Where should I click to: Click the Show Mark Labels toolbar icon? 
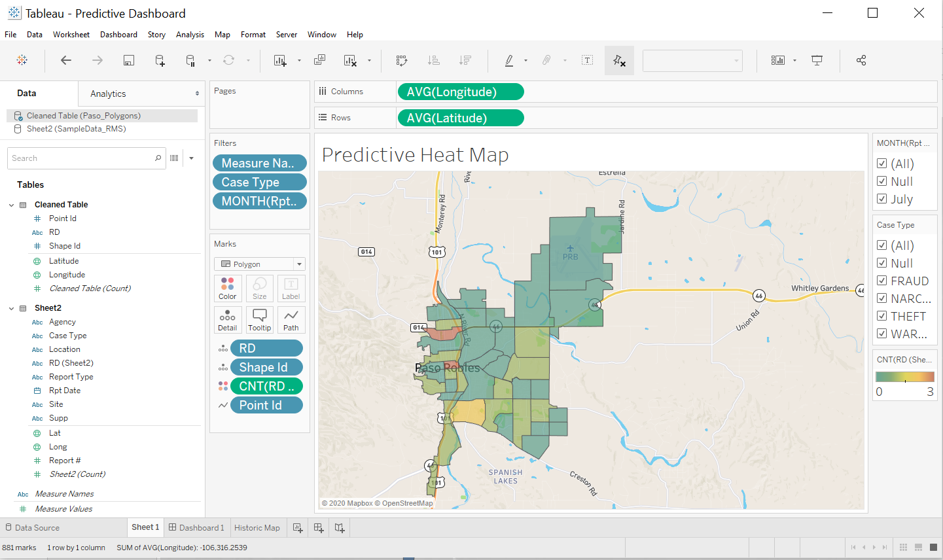[x=587, y=60]
